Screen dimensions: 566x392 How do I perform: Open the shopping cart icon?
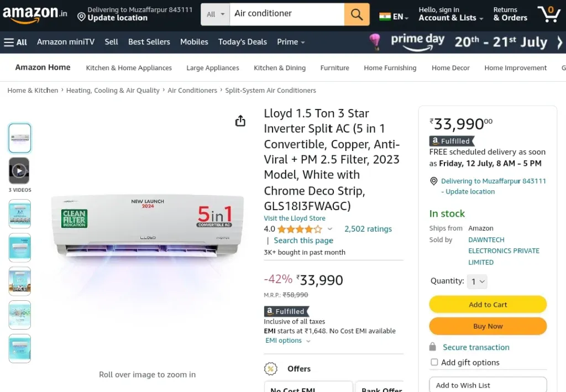coord(549,14)
